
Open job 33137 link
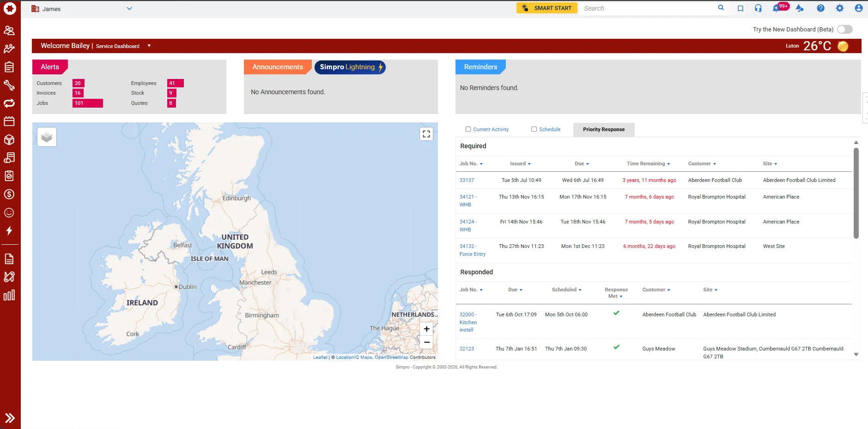[467, 180]
